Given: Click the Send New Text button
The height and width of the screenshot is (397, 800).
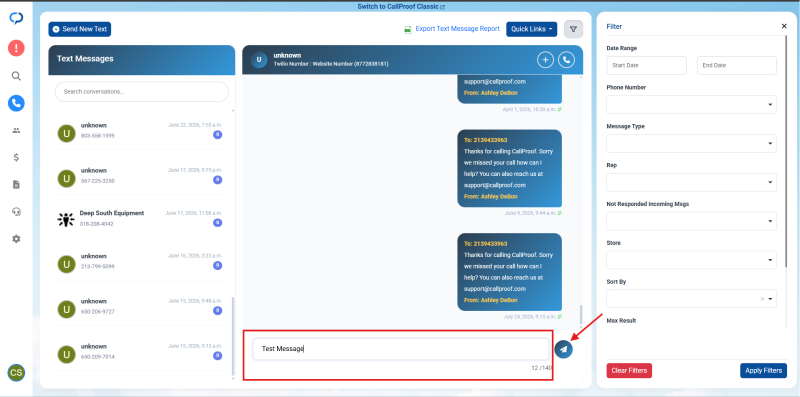Looking at the screenshot, I should [80, 29].
